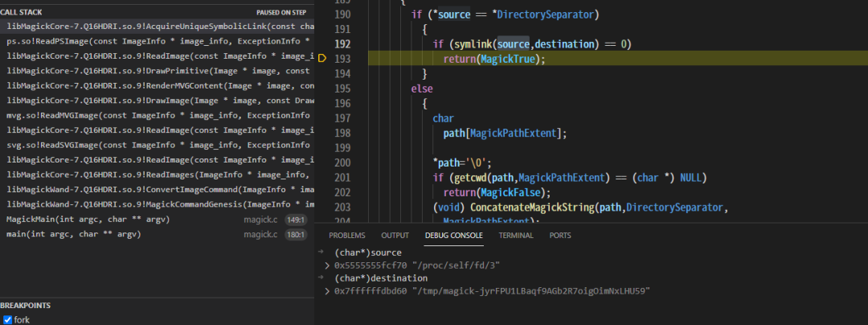The width and height of the screenshot is (868, 325).
Task: Select the mvg.so!ReadMVGImage stack frame
Action: click(x=158, y=115)
